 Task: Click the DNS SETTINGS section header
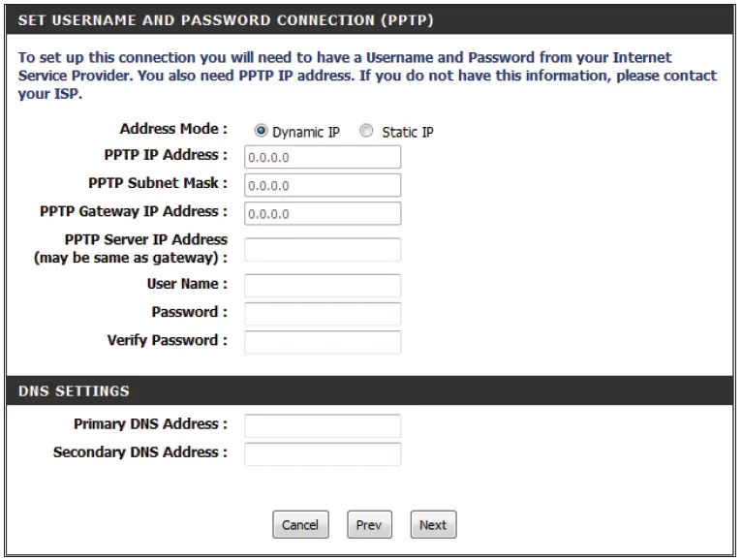74,391
